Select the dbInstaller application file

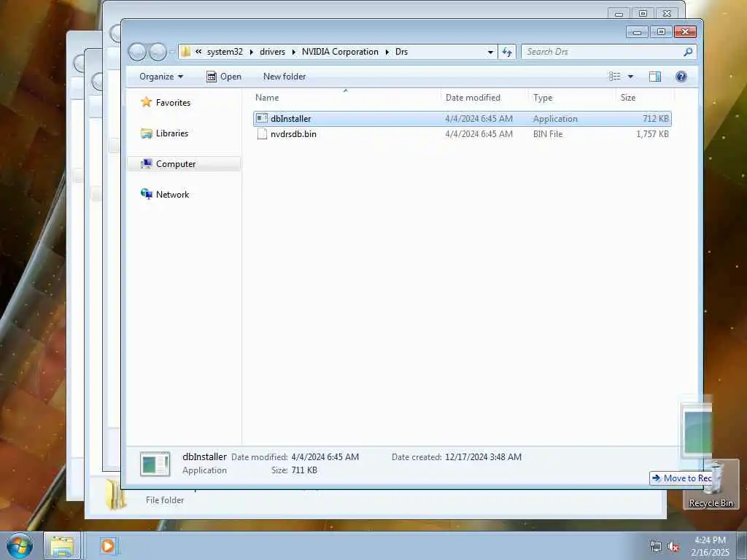[x=462, y=119]
